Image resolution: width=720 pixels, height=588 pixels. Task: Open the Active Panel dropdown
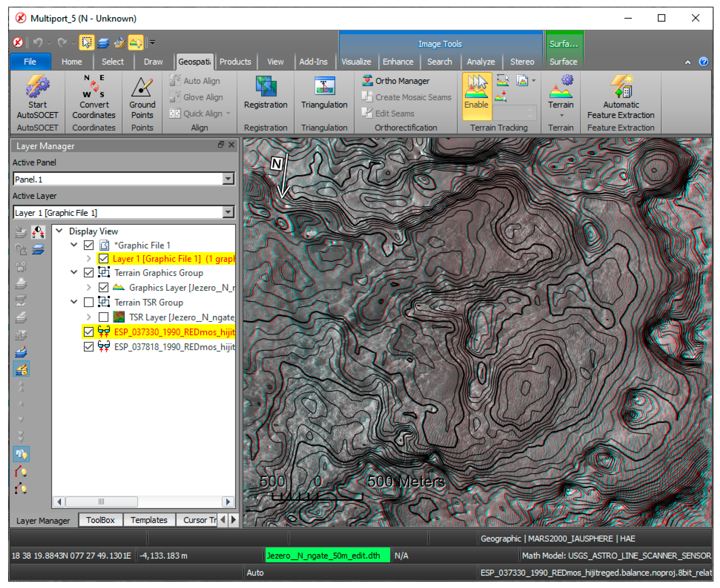[x=228, y=179]
